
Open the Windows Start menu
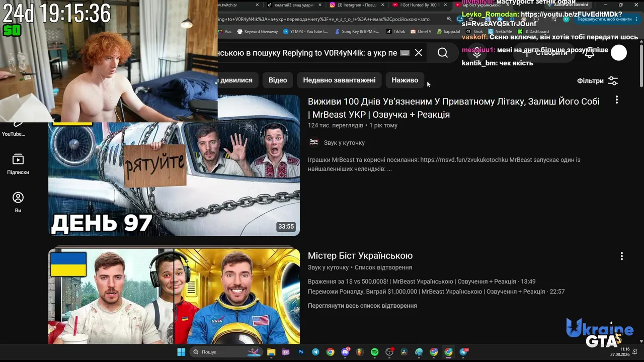click(181, 352)
